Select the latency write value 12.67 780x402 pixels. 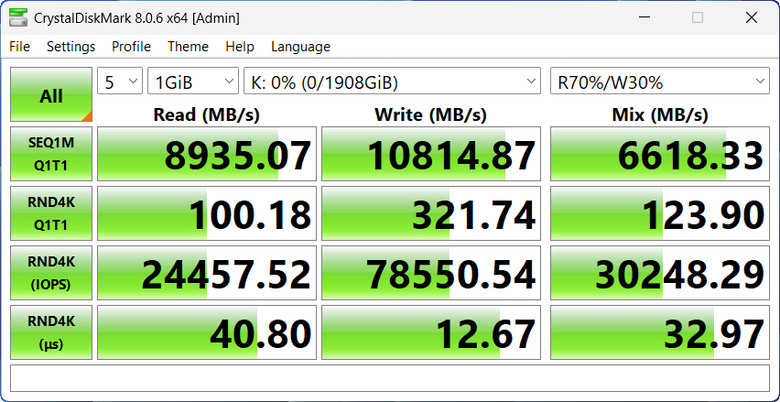(431, 333)
